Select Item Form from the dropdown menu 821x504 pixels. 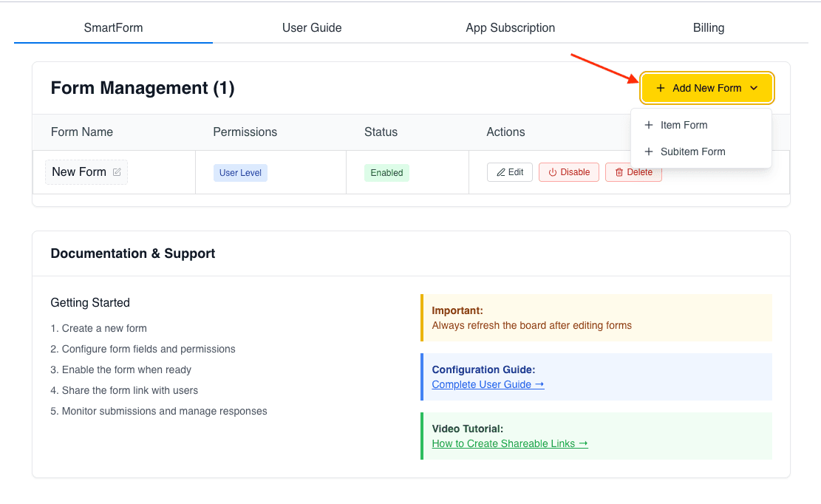[684, 125]
